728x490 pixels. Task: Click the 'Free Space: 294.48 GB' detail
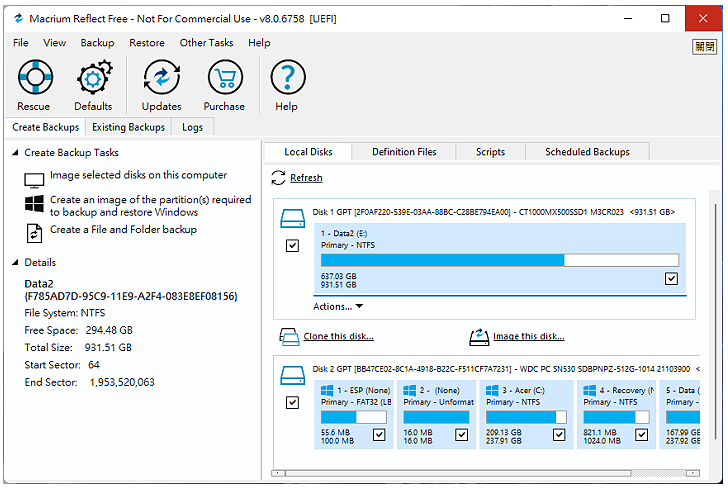(x=78, y=330)
